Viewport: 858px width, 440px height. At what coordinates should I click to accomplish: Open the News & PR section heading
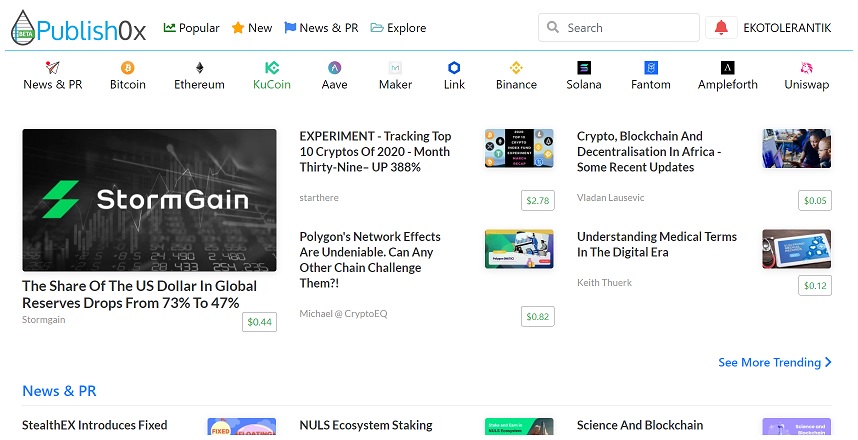59,391
